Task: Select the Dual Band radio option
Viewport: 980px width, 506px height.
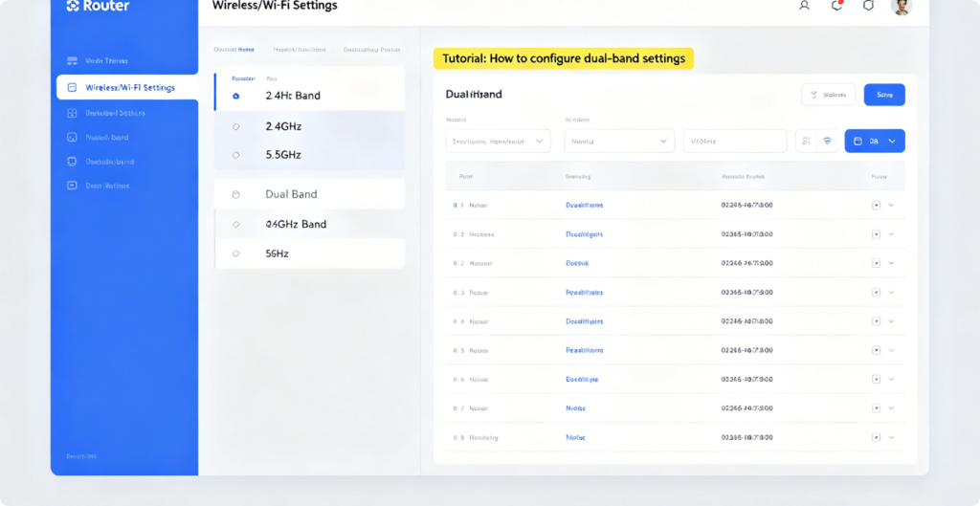Action: tap(235, 195)
